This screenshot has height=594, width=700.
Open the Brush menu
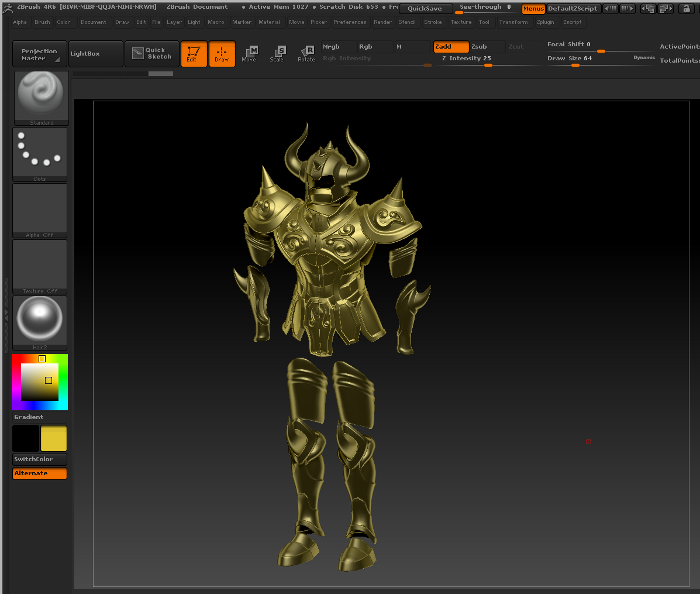pos(43,22)
